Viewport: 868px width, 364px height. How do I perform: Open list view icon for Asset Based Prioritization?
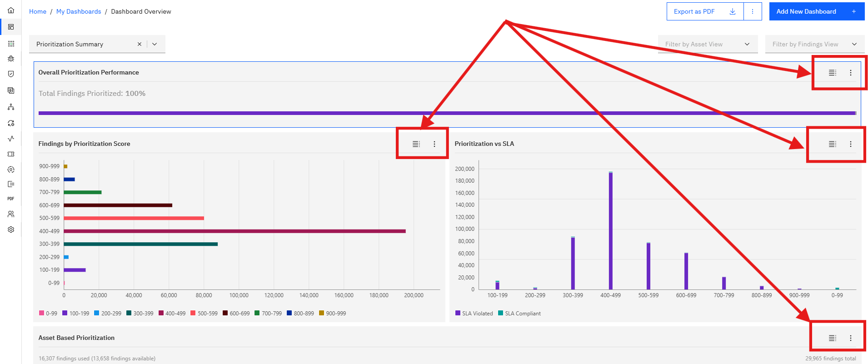click(x=833, y=338)
